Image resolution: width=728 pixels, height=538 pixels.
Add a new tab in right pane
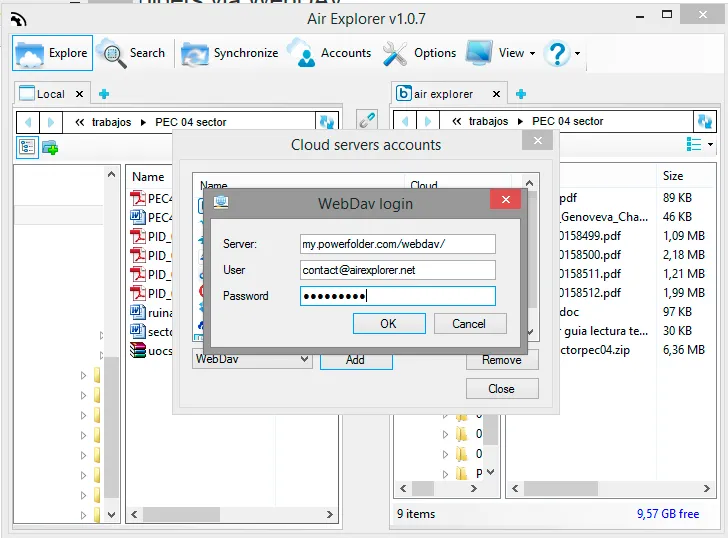[521, 94]
